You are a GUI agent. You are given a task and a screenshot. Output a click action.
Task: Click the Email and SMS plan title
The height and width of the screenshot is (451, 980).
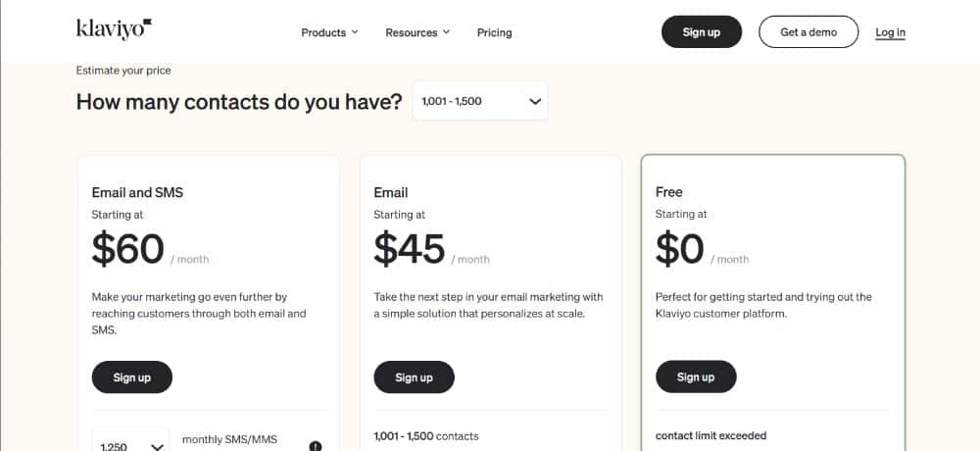(x=137, y=193)
